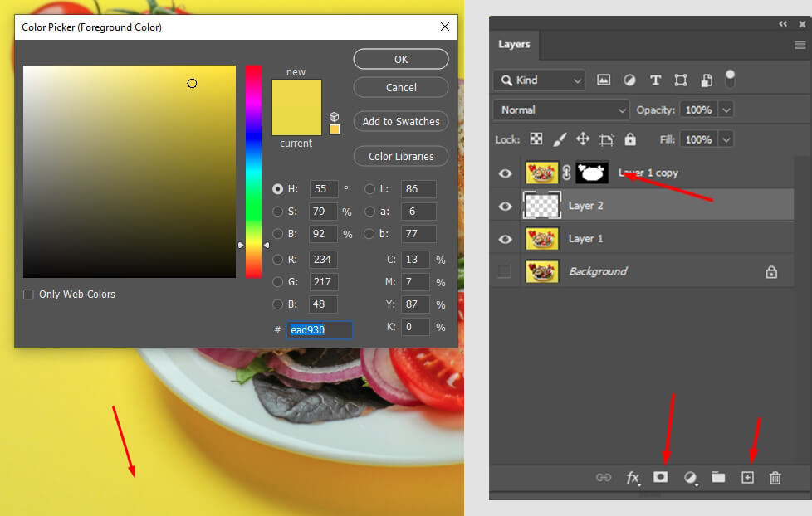Select the Lab a radio button
Viewport: 812px width, 516px height.
pos(369,212)
